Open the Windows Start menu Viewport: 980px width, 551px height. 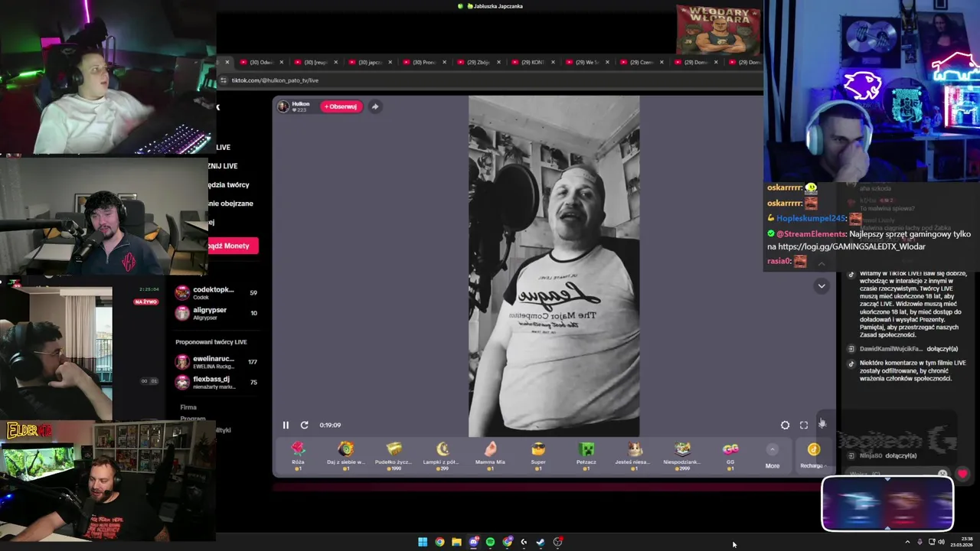[423, 542]
